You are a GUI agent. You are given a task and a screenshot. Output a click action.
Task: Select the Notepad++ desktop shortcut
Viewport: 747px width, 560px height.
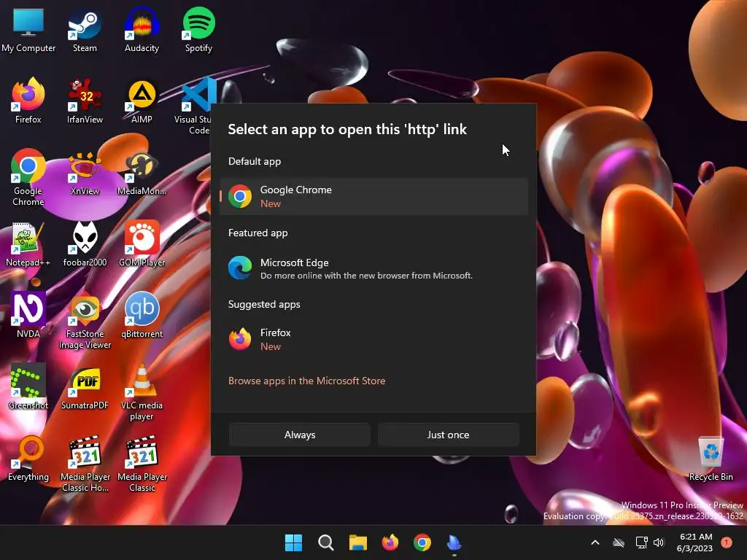(28, 245)
